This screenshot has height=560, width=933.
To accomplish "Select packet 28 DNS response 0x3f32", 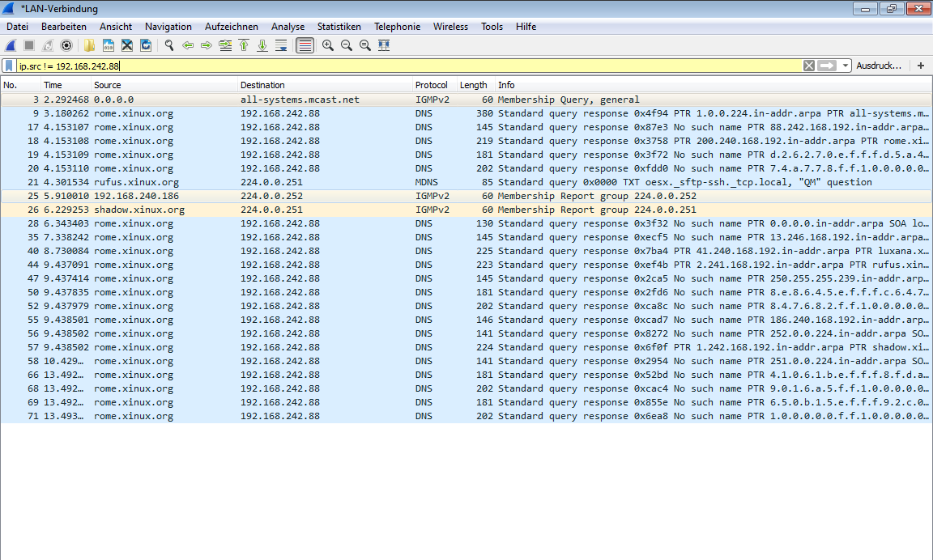I will pos(466,223).
